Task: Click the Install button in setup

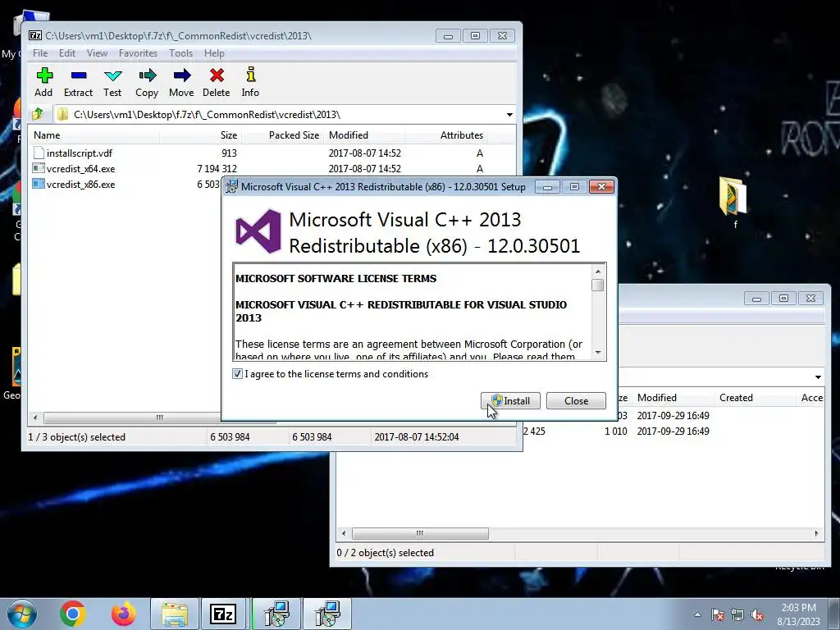Action: coord(510,400)
